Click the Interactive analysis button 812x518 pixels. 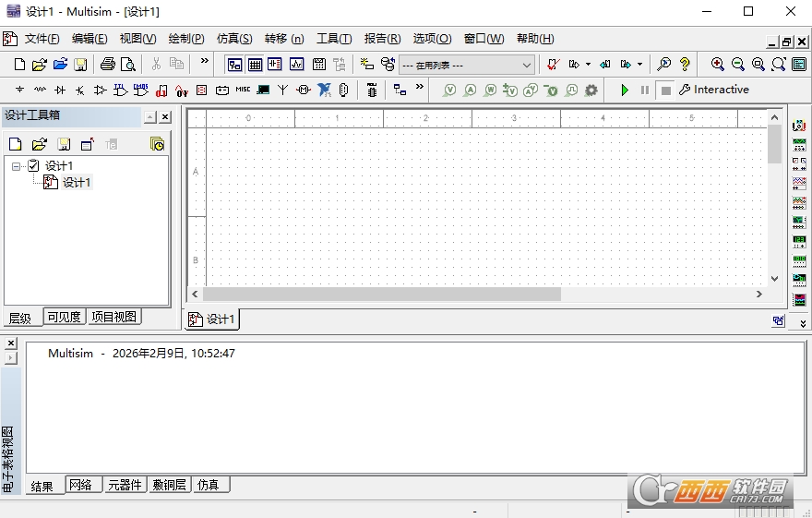tap(713, 90)
